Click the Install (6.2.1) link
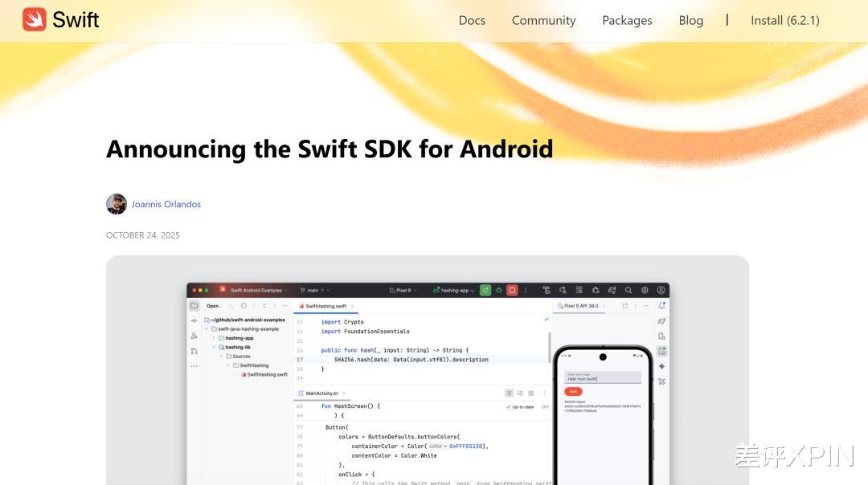This screenshot has height=485, width=868. [785, 20]
